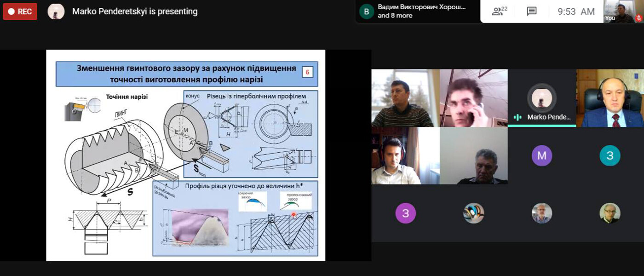Toggle the muted microphone icon on self view

tap(638, 18)
